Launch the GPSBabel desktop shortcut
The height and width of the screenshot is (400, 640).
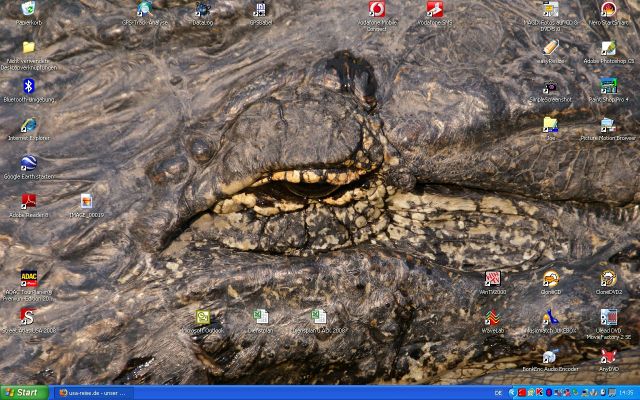[x=261, y=9]
